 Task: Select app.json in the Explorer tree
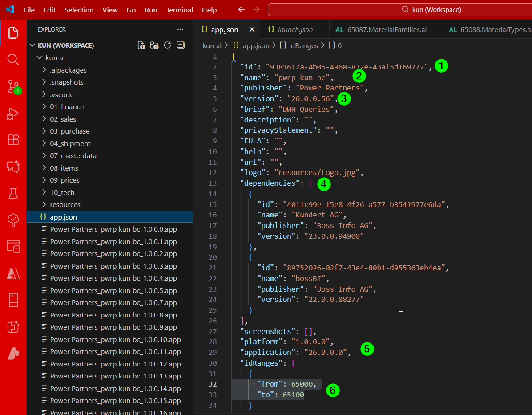(110, 217)
